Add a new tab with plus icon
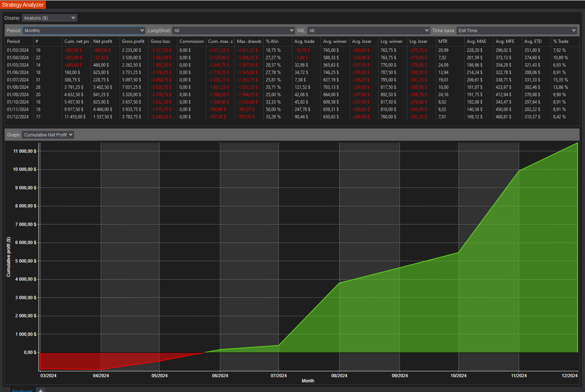585x392 pixels. point(41,390)
